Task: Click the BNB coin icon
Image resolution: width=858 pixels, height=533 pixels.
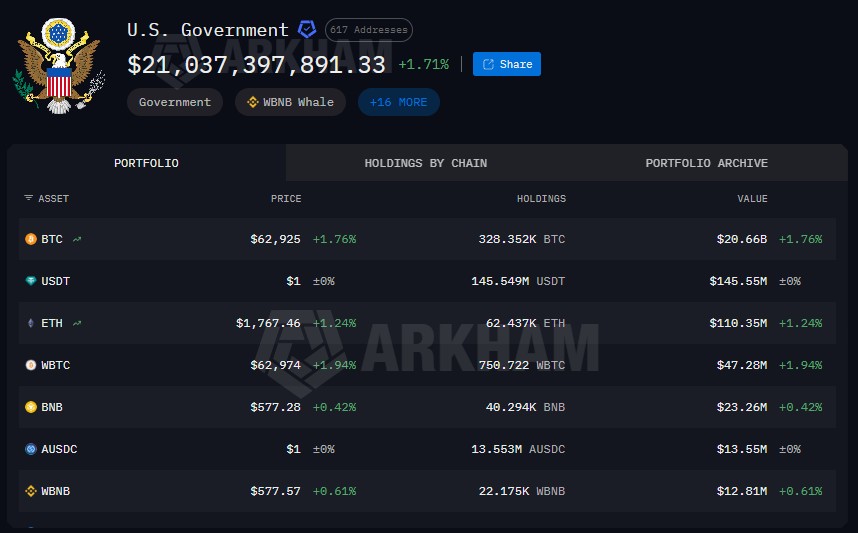Action: coord(31,407)
